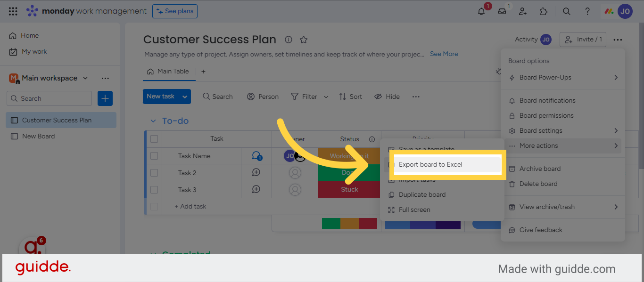
Task: Choose Export board to Excel
Action: pos(430,164)
